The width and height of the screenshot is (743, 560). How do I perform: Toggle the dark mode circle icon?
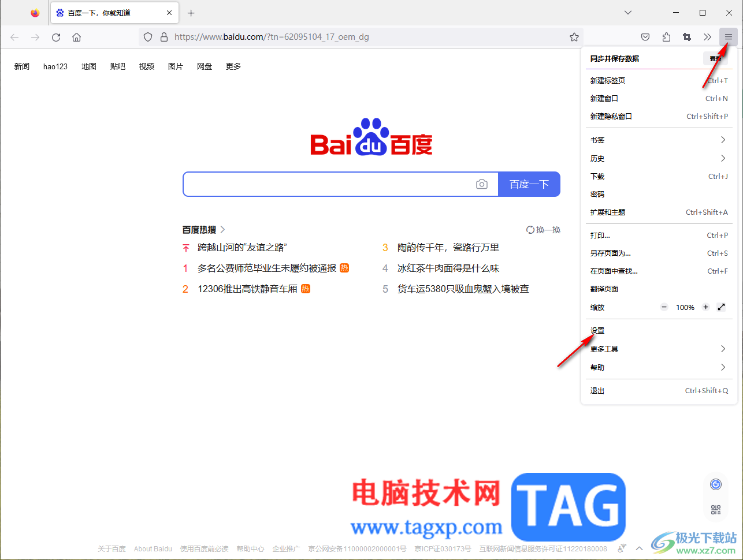715,484
